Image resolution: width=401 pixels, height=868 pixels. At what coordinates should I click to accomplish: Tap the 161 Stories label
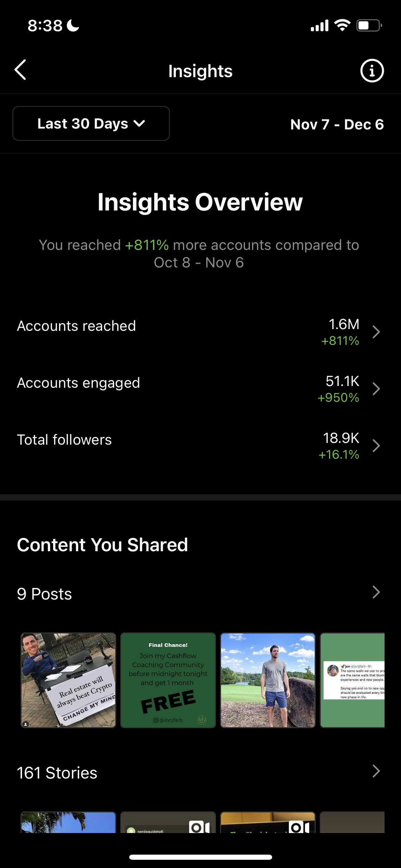(x=57, y=773)
